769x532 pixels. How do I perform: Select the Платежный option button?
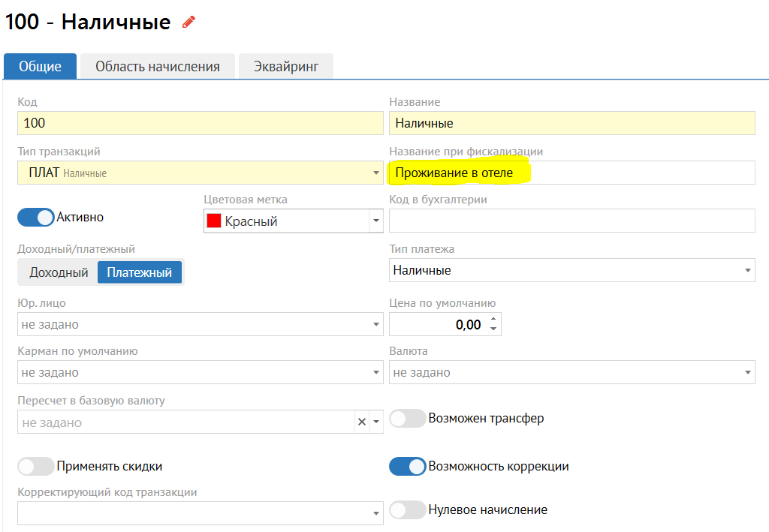(x=139, y=272)
